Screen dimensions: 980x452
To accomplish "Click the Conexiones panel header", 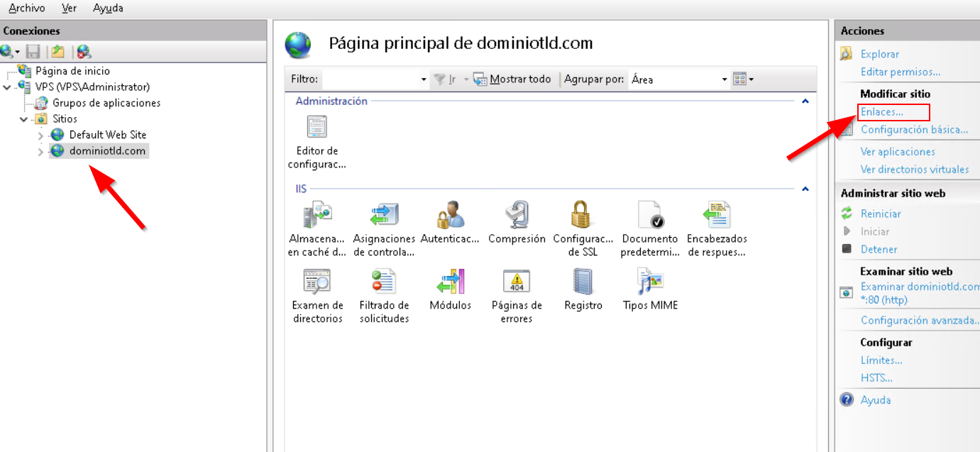I will click(133, 31).
